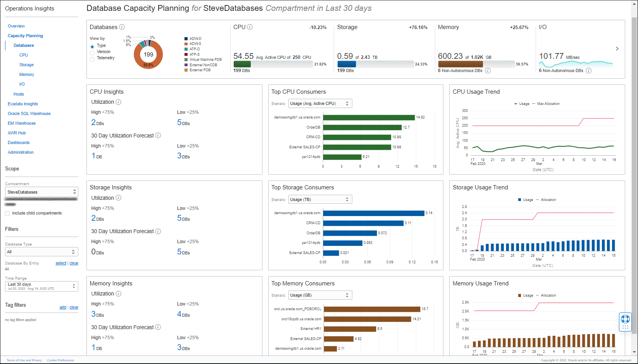This screenshot has width=638, height=364.
Task: Open Top CPU Consumers Statistic dropdown
Action: coord(320,103)
